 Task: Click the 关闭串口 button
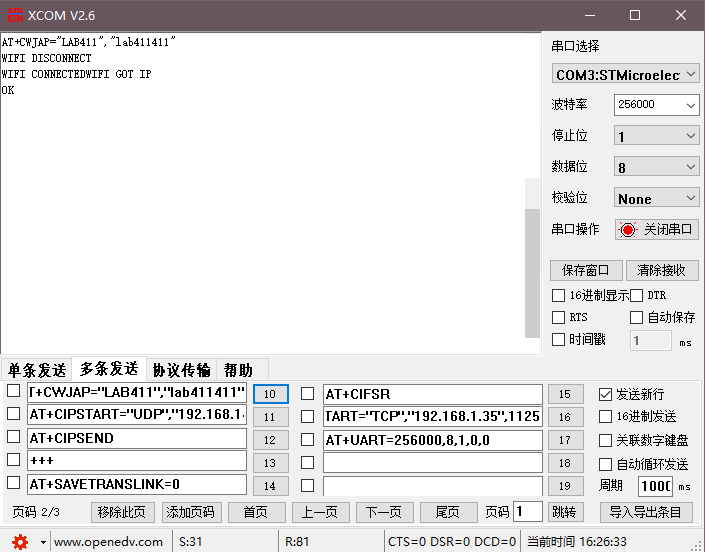point(656,230)
